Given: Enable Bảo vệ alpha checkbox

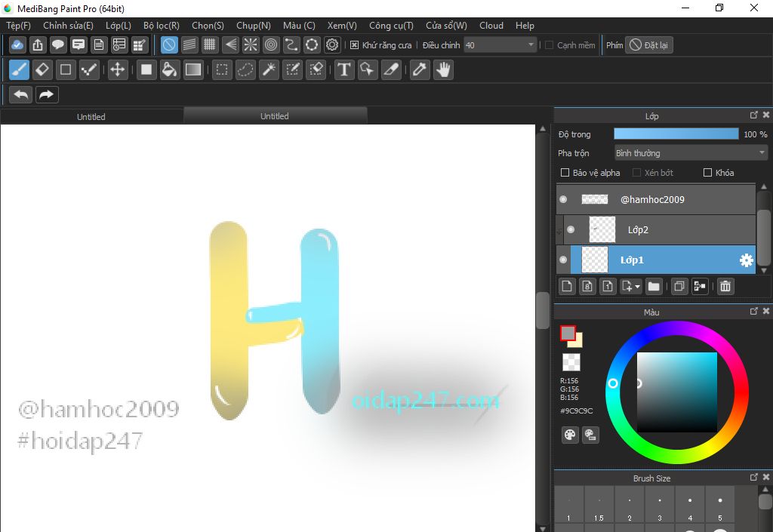Looking at the screenshot, I should coord(565,172).
